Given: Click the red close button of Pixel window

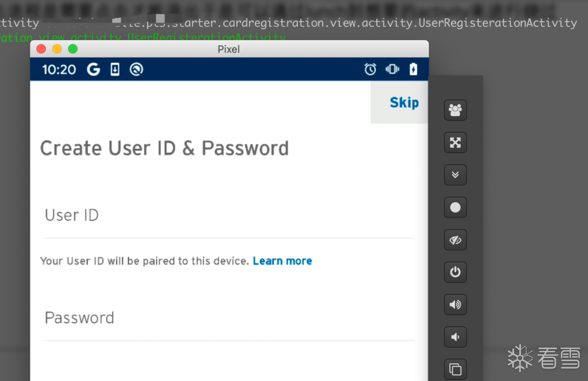Looking at the screenshot, I should click(41, 49).
